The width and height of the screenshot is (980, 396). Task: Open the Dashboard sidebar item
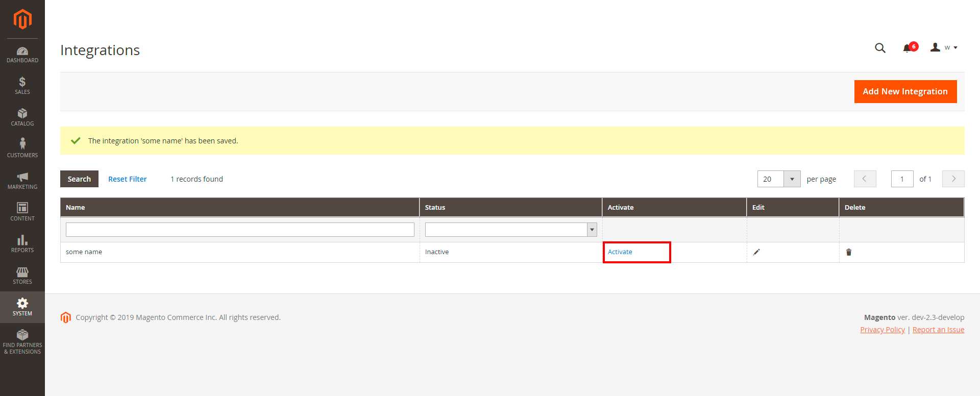pos(22,55)
